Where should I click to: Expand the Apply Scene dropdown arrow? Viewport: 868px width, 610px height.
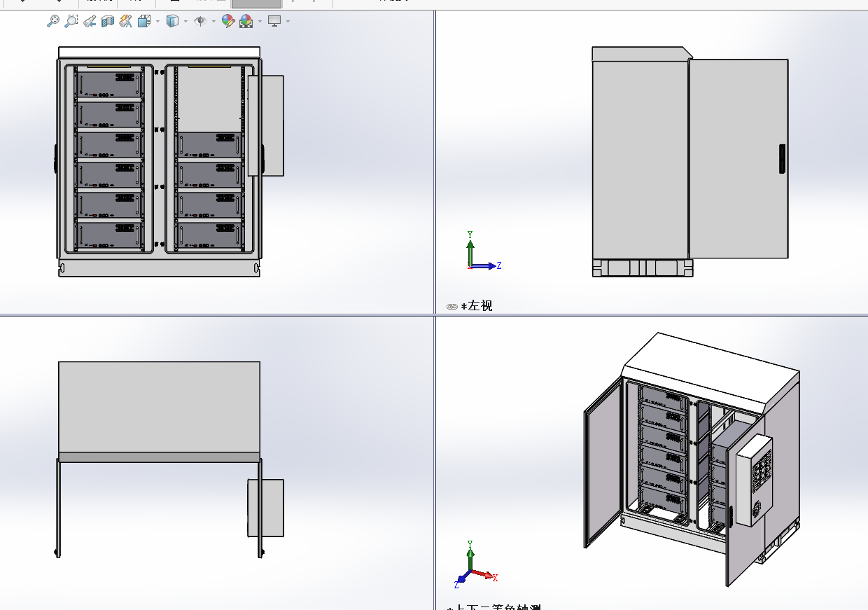coord(260,21)
